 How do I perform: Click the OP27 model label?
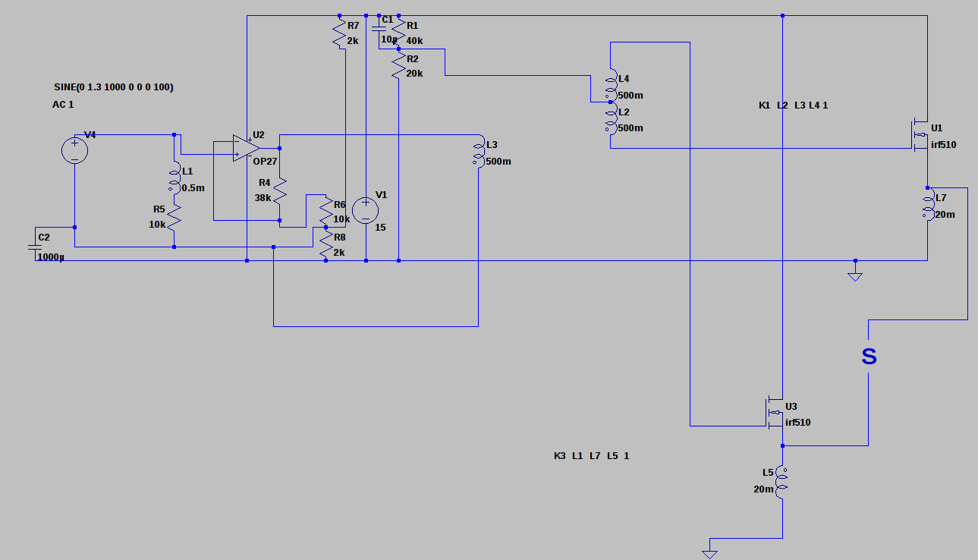pyautogui.click(x=265, y=162)
